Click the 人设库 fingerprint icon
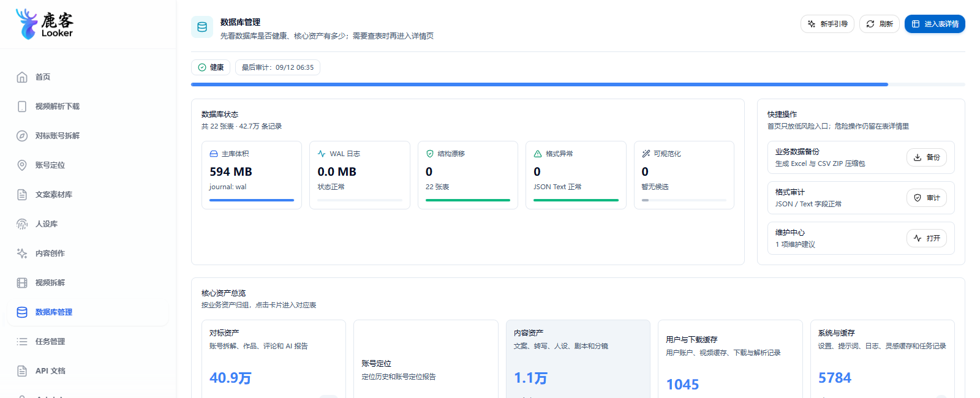Image resolution: width=980 pixels, height=398 pixels. click(x=22, y=224)
